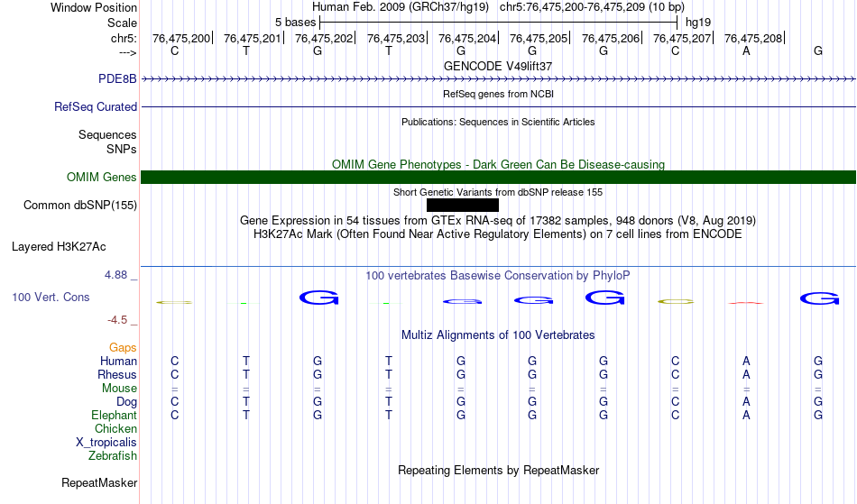The image size is (857, 504).
Task: Click the RepeatMasker track label
Action: click(99, 482)
